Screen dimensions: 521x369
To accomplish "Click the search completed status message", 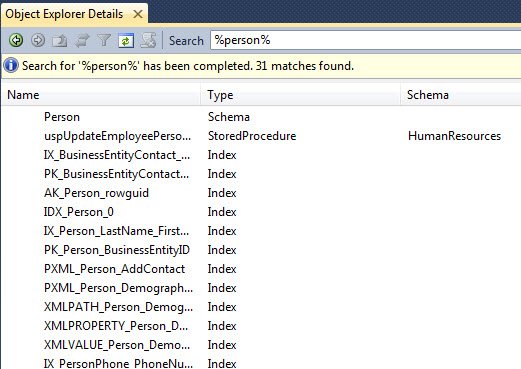I will 188,66.
